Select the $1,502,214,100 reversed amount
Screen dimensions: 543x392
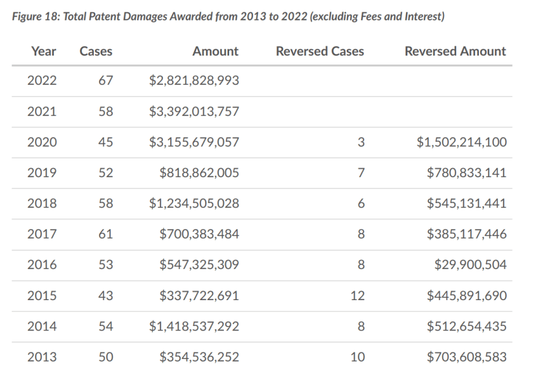[461, 142]
